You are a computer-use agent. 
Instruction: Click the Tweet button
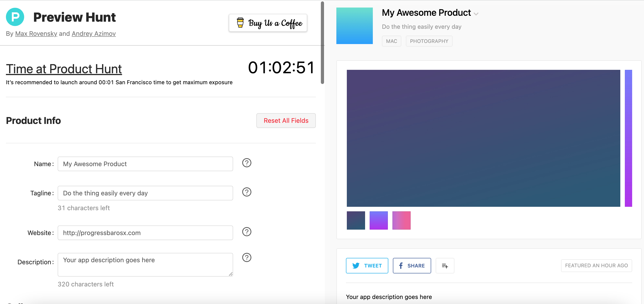(x=367, y=266)
